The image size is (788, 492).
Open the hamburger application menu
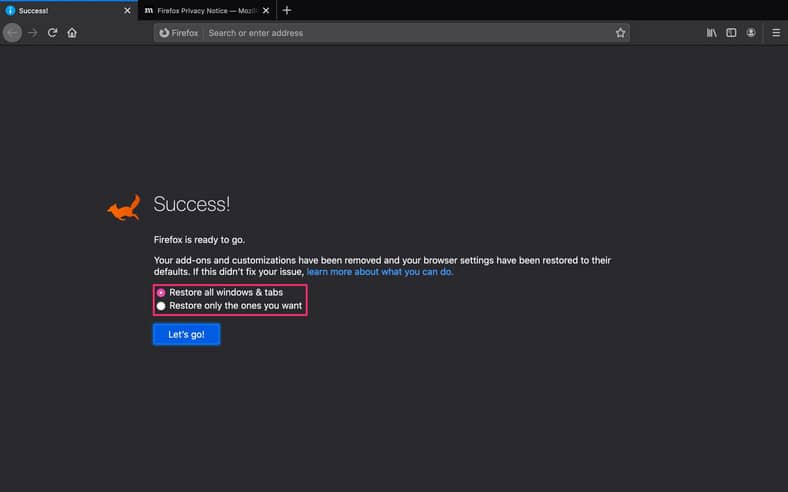[776, 33]
